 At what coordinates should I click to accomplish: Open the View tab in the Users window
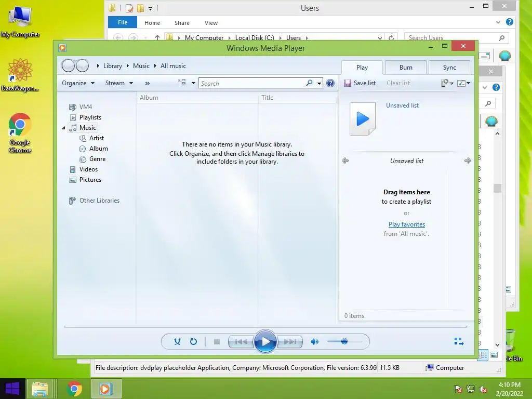(x=211, y=23)
